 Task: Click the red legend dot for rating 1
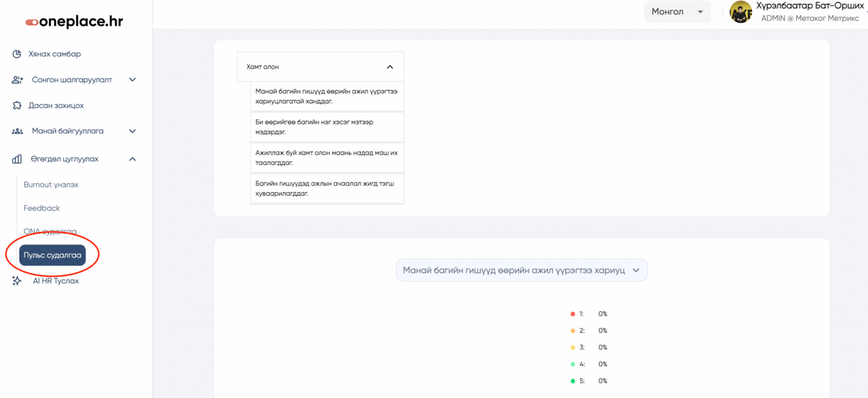coord(572,314)
